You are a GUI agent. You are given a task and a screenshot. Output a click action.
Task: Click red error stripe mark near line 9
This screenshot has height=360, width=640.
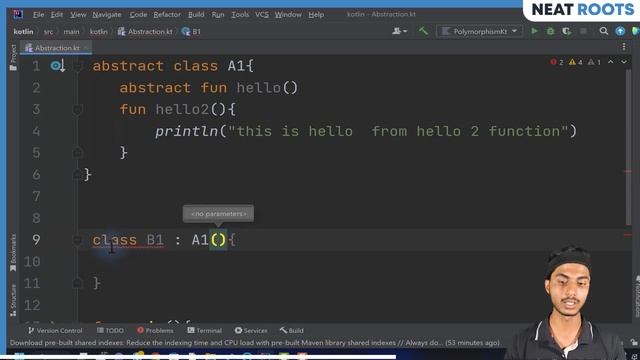[x=628, y=235]
